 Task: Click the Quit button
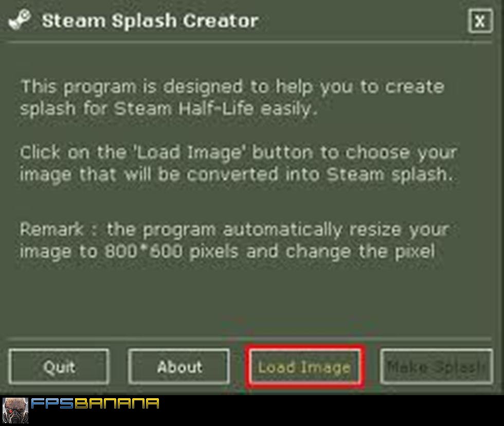point(59,366)
